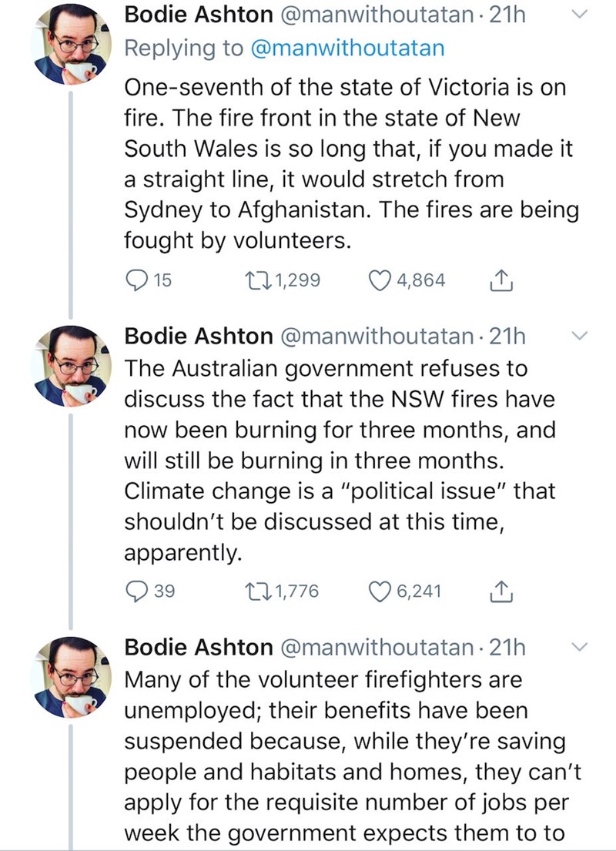
Task: Open the third tweet's author name
Action: tap(199, 647)
